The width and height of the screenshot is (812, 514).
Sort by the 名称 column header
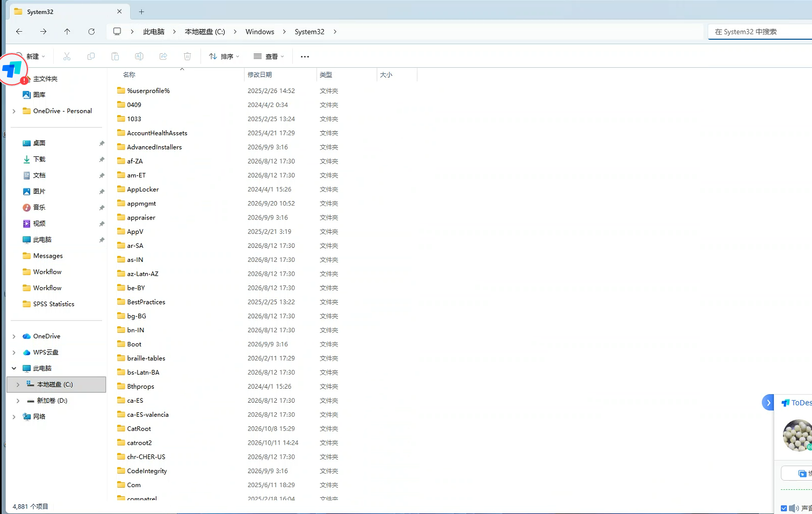pos(129,75)
